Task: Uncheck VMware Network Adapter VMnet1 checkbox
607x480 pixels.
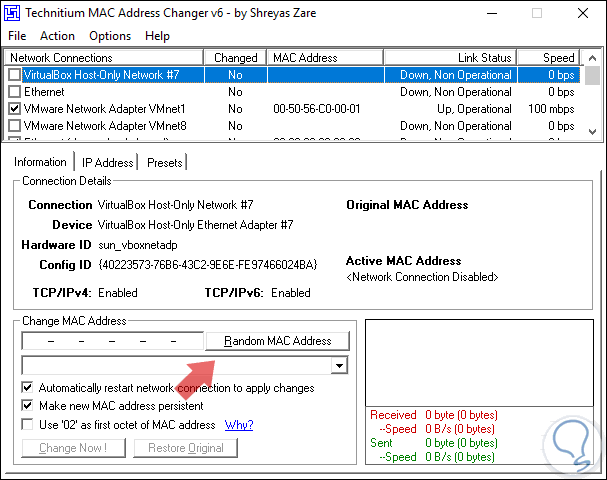Action: (x=14, y=109)
